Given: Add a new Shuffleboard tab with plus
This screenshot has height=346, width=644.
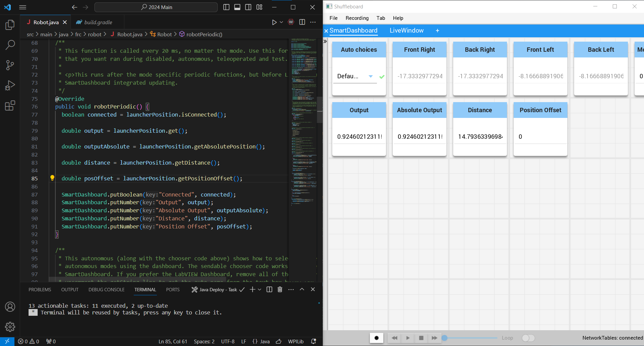Looking at the screenshot, I should click(x=437, y=31).
